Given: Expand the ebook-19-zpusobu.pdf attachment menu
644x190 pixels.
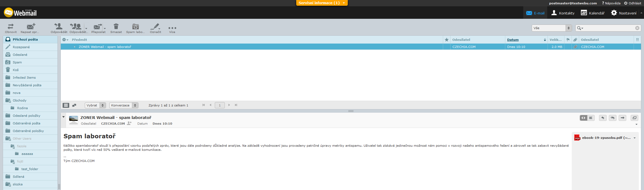Looking at the screenshot, I should (634, 138).
